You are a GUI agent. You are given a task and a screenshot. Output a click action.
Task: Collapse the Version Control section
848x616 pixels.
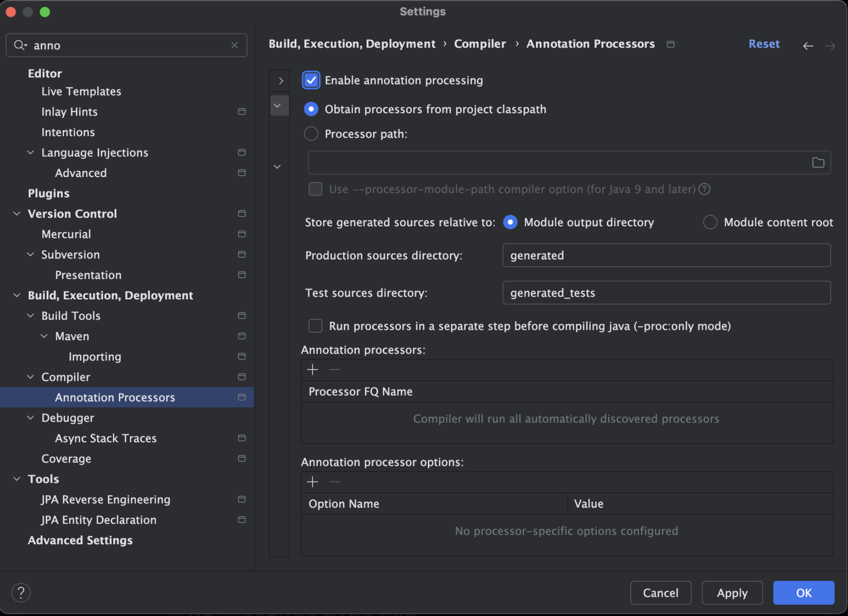pyautogui.click(x=17, y=214)
